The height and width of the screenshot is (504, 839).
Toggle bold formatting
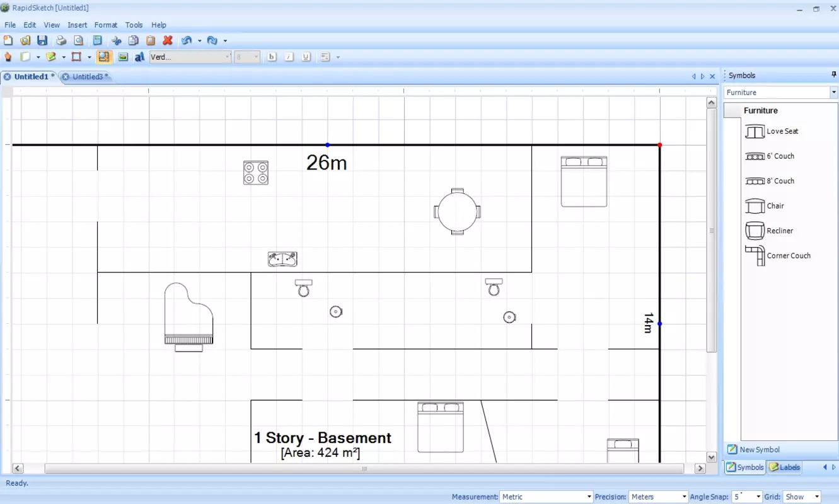click(x=272, y=57)
